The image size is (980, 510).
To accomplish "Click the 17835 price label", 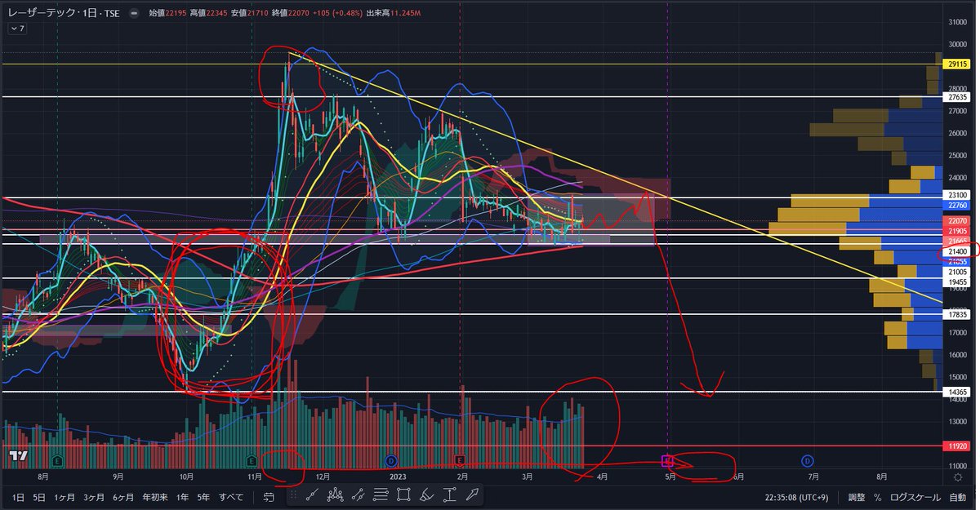I will [956, 314].
